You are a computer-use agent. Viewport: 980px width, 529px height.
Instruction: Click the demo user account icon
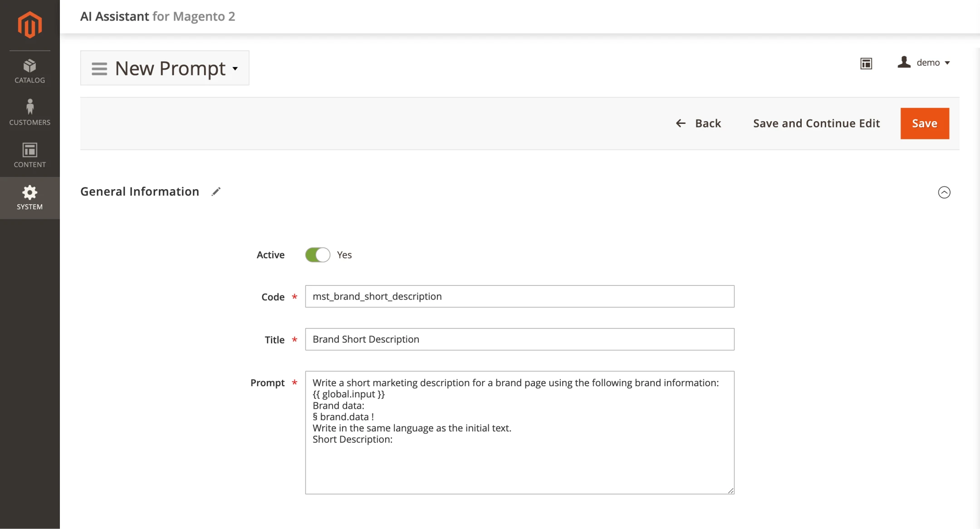coord(904,62)
